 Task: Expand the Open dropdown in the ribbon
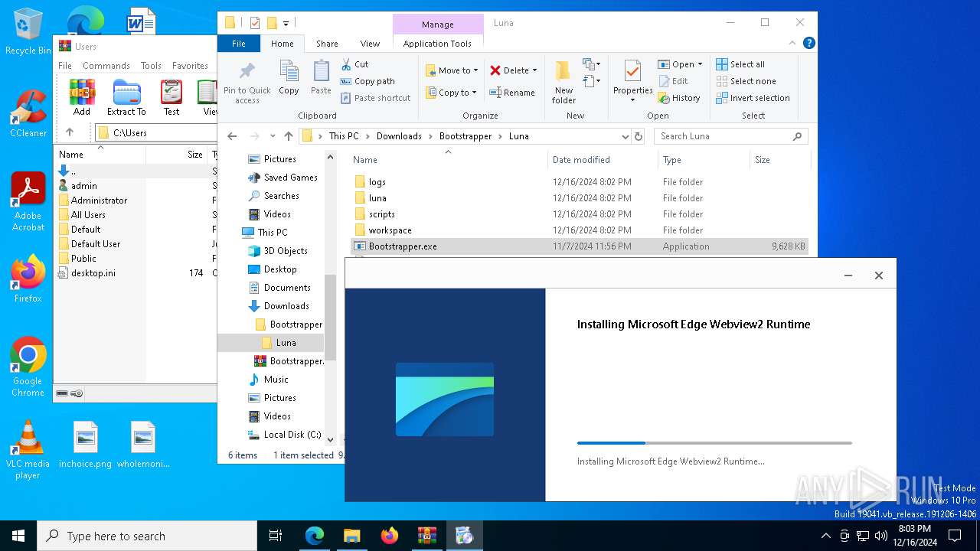pyautogui.click(x=700, y=64)
